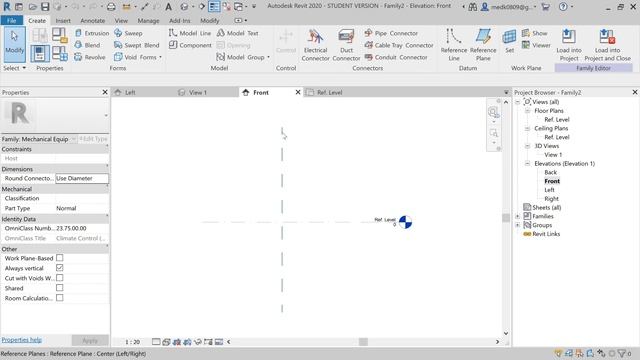
Task: Click the horizontal scrollbar thumb
Action: (363, 342)
